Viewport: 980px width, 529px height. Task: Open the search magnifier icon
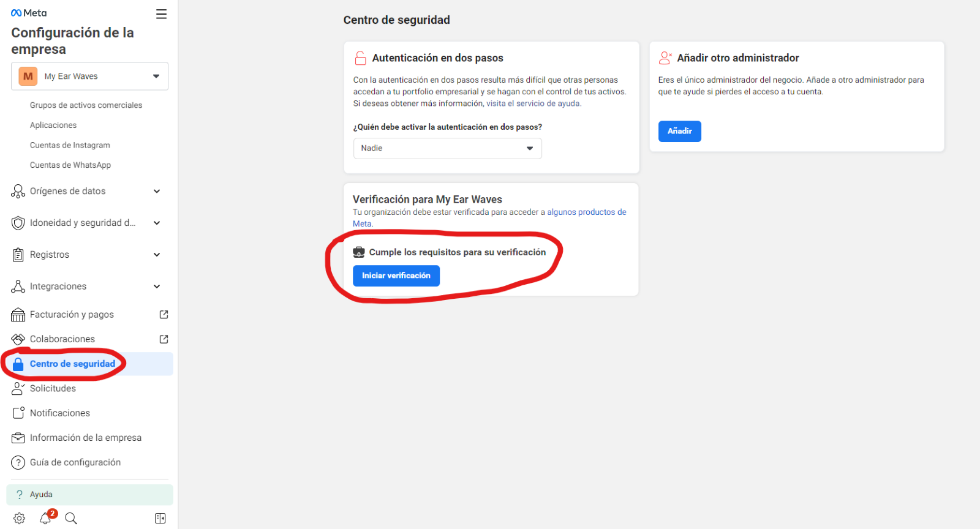point(71,519)
